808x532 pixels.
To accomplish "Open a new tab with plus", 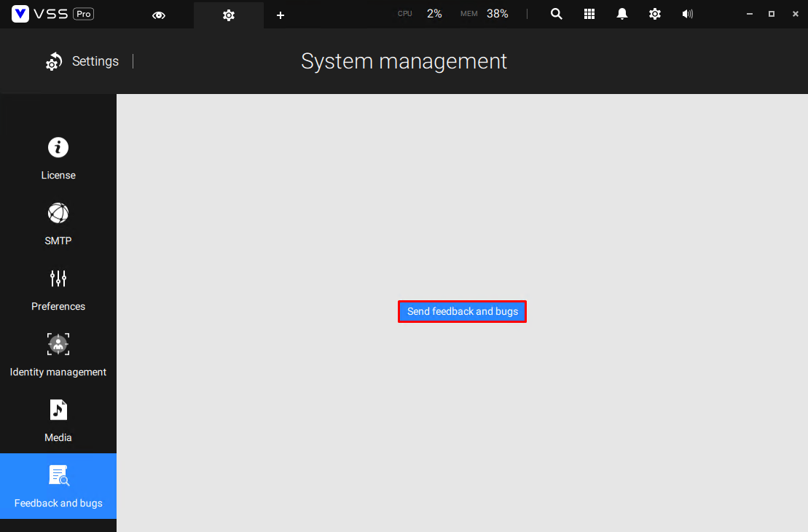I will [280, 15].
